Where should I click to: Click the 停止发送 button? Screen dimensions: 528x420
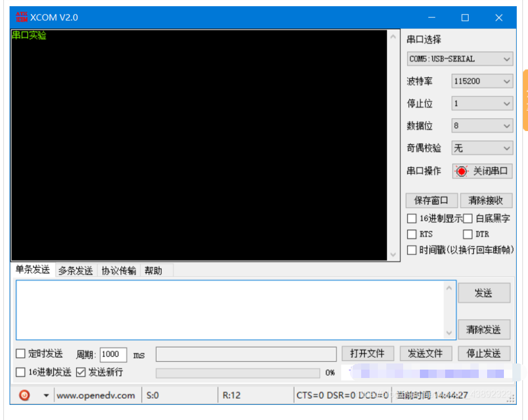(484, 353)
